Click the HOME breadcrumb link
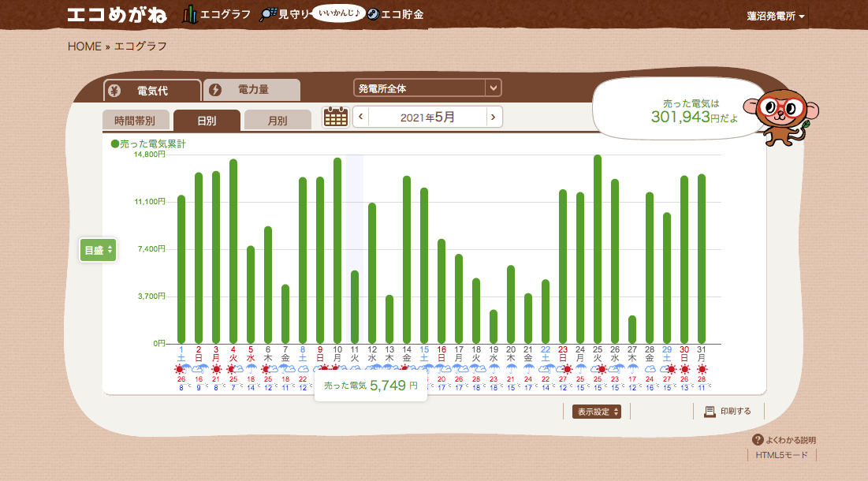This screenshot has width=868, height=481. 84,47
